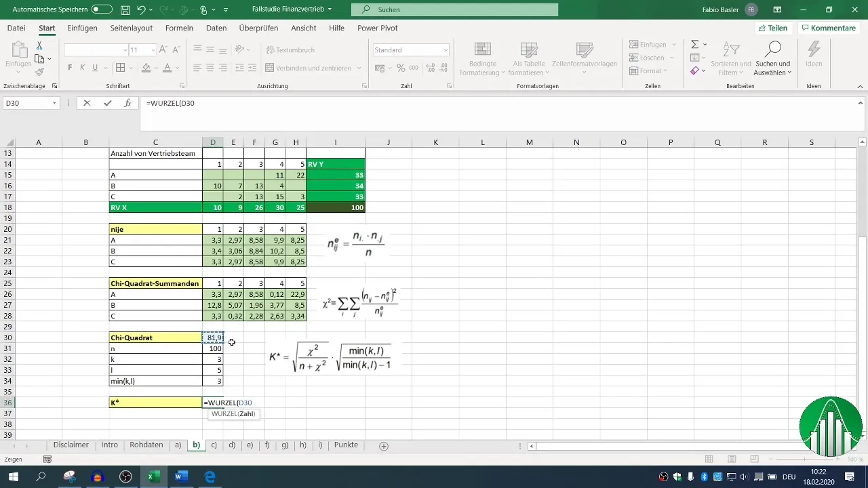Viewport: 868px width, 488px height.
Task: Expand Als Tabelle formatieren menu
Action: (x=529, y=59)
